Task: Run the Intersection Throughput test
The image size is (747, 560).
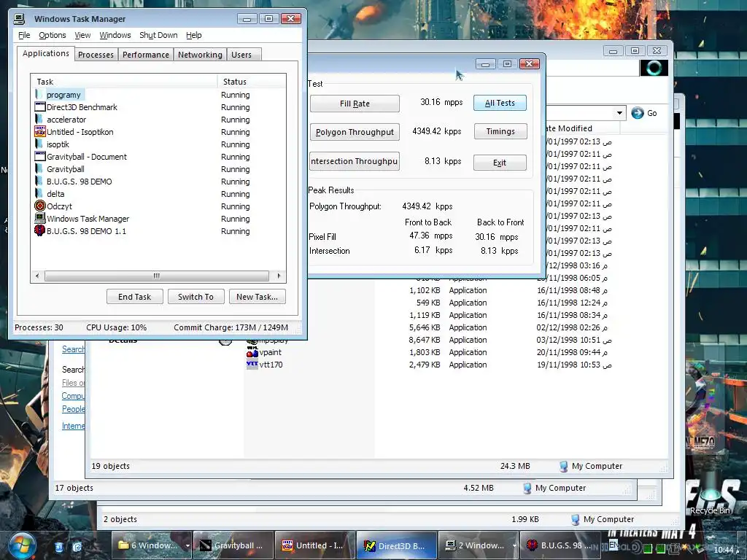Action: click(x=355, y=161)
